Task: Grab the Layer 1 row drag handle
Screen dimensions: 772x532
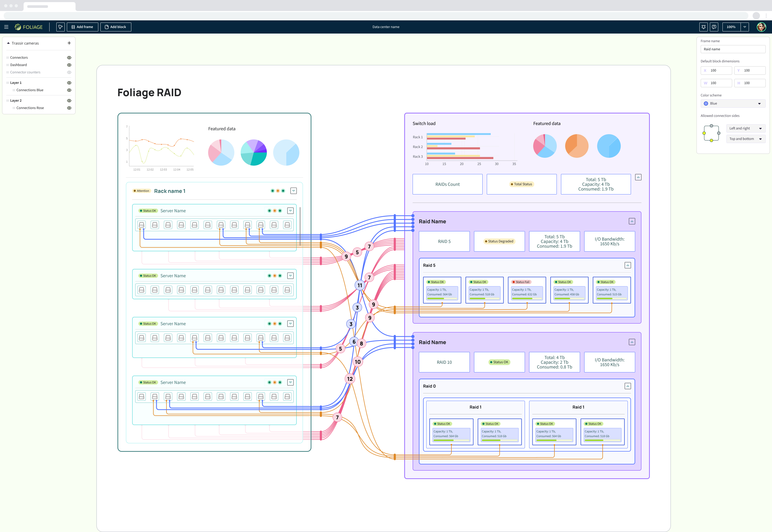Action: [8, 83]
